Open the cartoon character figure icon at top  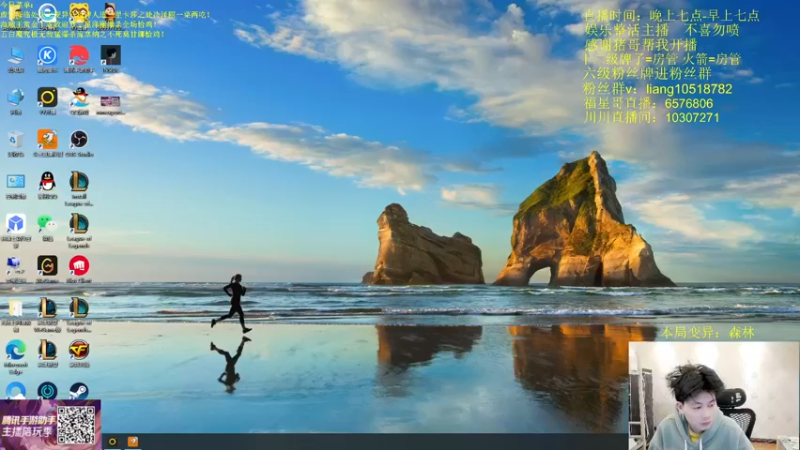tap(110, 11)
